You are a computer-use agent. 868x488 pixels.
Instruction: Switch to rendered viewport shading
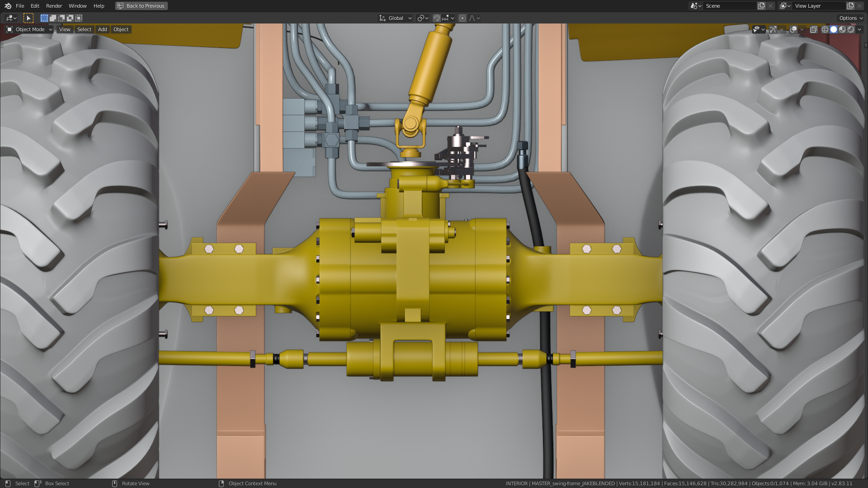click(x=851, y=29)
